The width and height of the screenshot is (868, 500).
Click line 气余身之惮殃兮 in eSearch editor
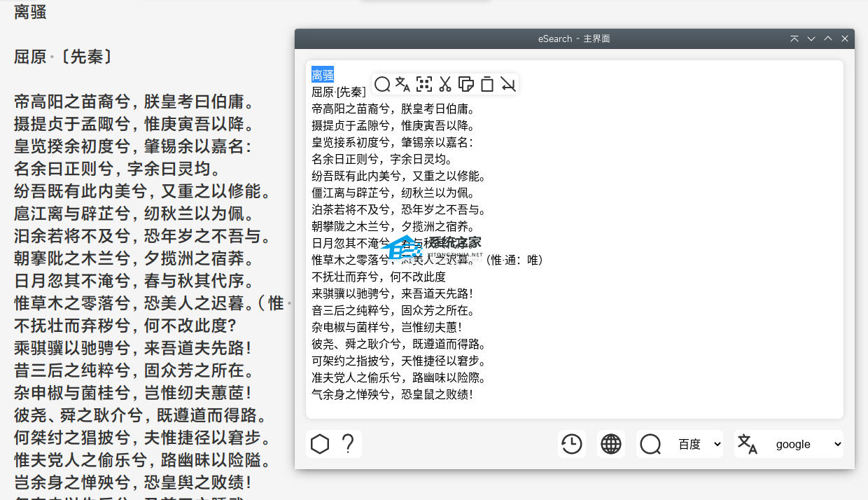(x=393, y=394)
